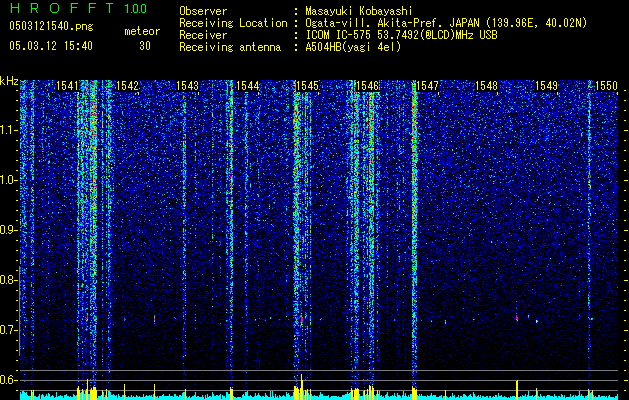Click the Ogata-vill. Akita-Pref. JAPAN location text

[x=446, y=23]
